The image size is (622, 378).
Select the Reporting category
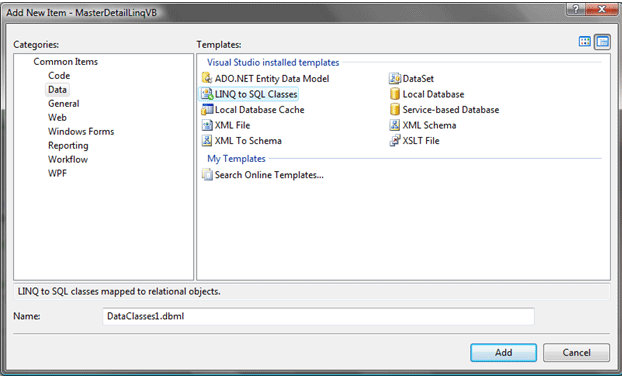pyautogui.click(x=68, y=146)
